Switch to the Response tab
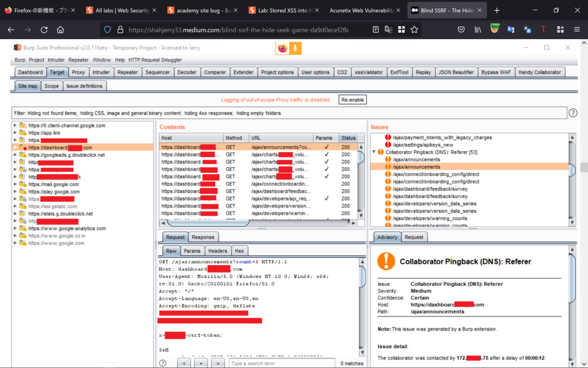The height and width of the screenshot is (368, 588). pos(203,237)
